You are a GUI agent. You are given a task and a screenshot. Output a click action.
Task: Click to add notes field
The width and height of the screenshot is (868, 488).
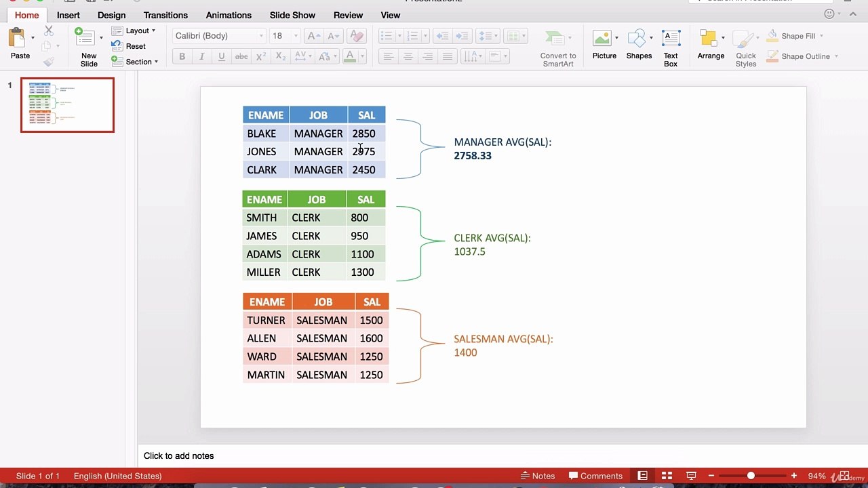[502, 455]
